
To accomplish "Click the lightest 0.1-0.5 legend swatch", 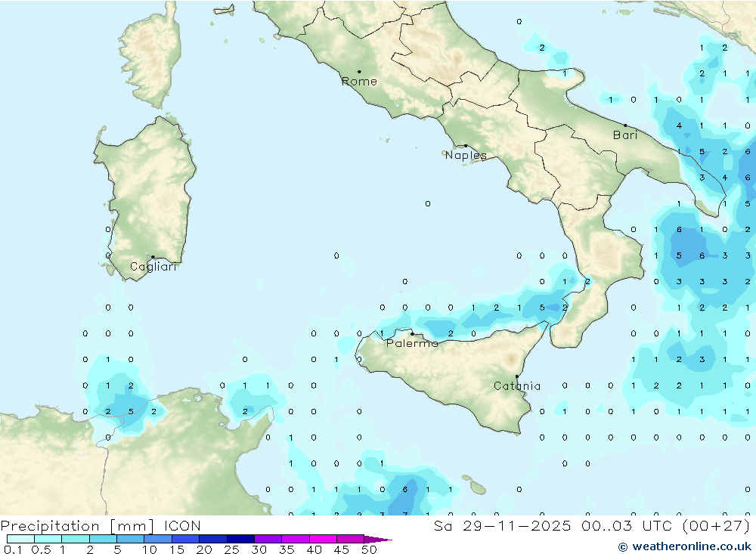I will 20,539.
